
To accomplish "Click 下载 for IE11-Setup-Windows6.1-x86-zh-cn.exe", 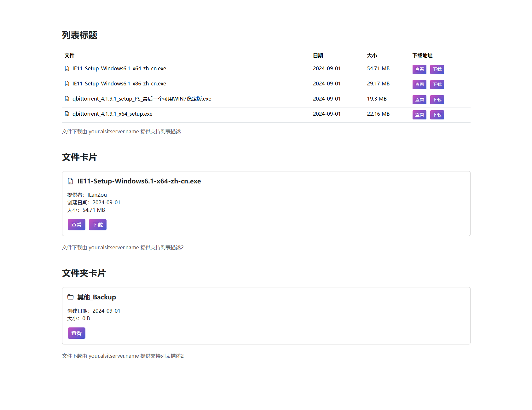I will (437, 84).
